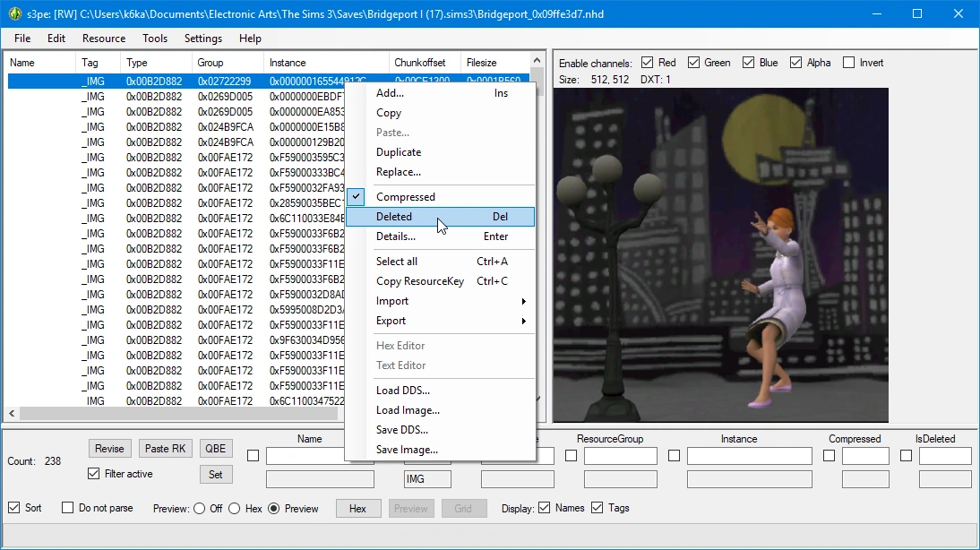The width and height of the screenshot is (980, 550).
Task: Sort list by the Tag column header
Action: [x=99, y=63]
